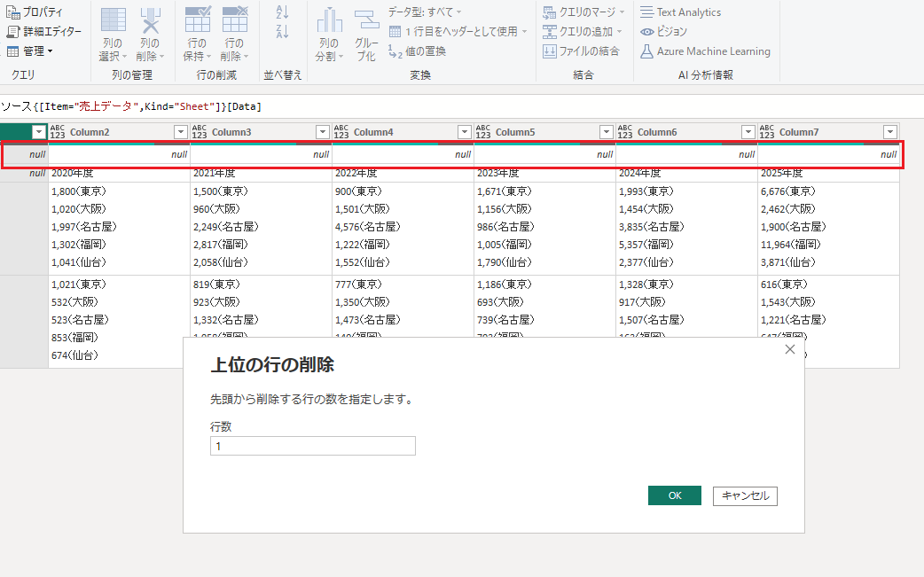The height and width of the screenshot is (577, 924).
Task: Click the グループ化 (Group By) icon
Action: (x=366, y=22)
